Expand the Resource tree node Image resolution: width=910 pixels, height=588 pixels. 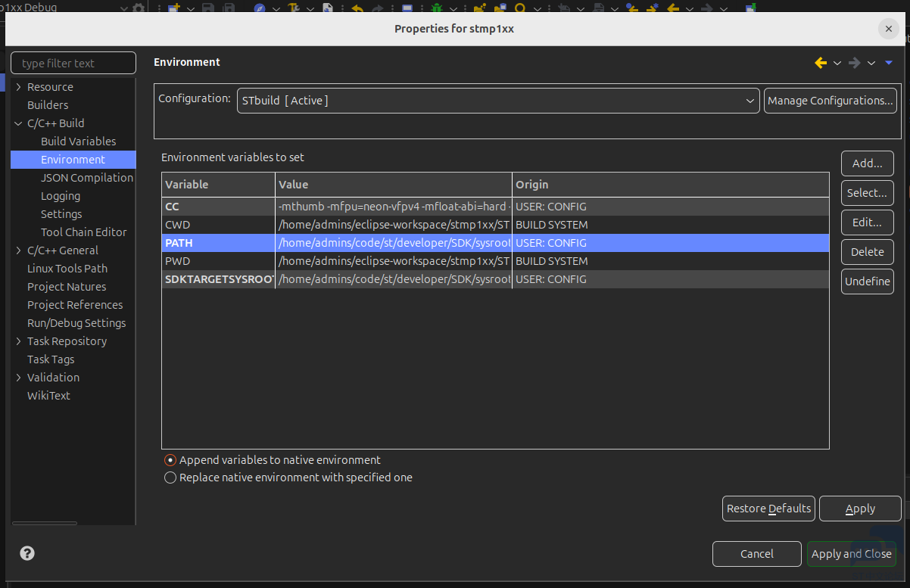pyautogui.click(x=19, y=87)
